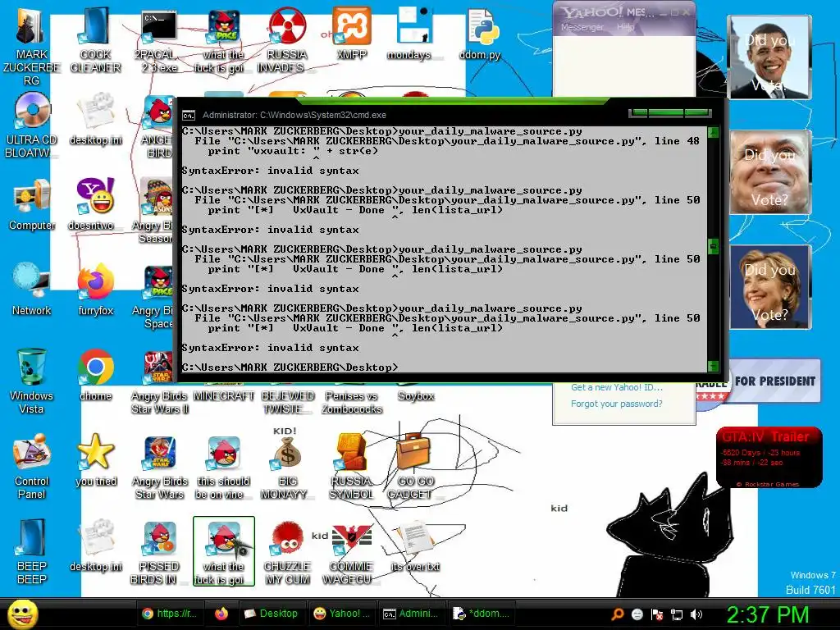Open the ULTRA CD BLOATW disc icon

point(31,112)
